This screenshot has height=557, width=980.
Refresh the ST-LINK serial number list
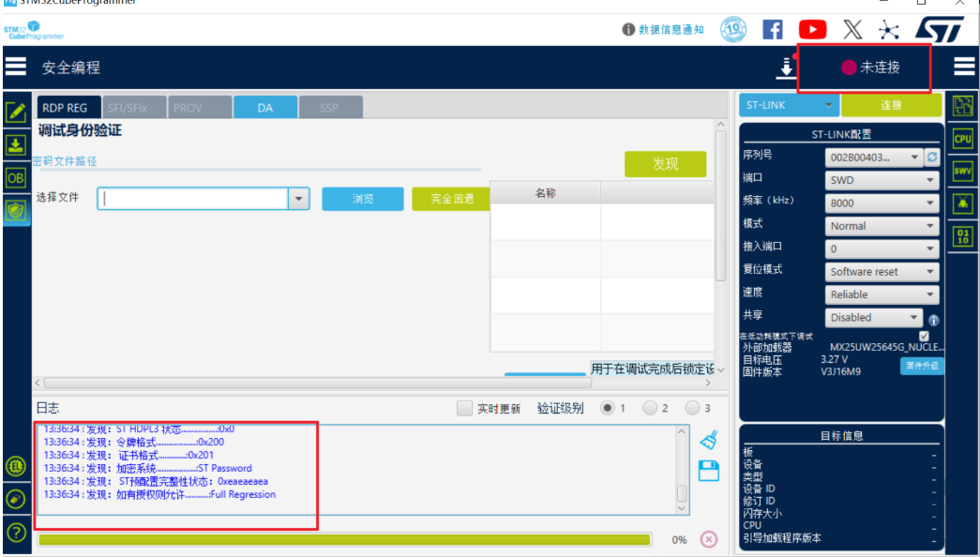click(x=932, y=158)
